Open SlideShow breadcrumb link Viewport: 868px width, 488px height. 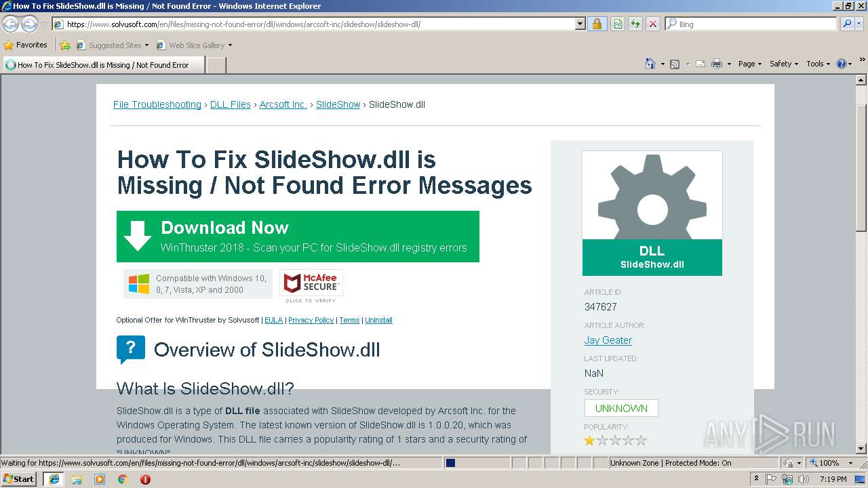(338, 104)
